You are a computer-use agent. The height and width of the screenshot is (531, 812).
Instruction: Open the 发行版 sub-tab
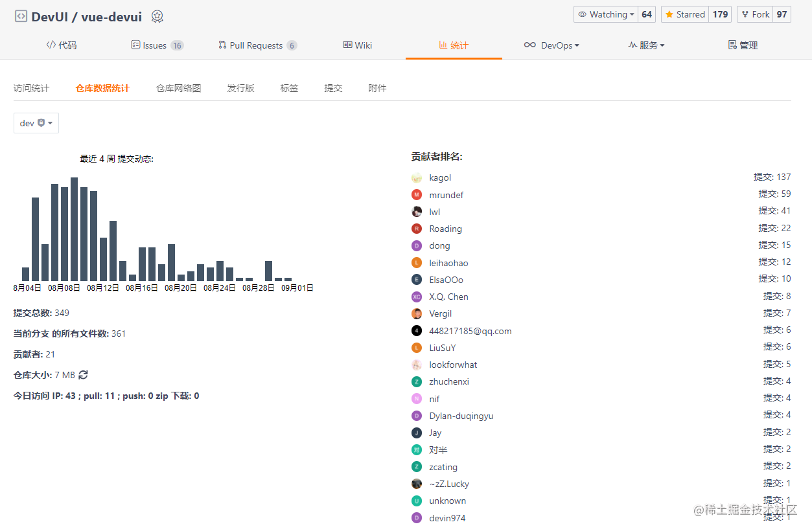[240, 88]
